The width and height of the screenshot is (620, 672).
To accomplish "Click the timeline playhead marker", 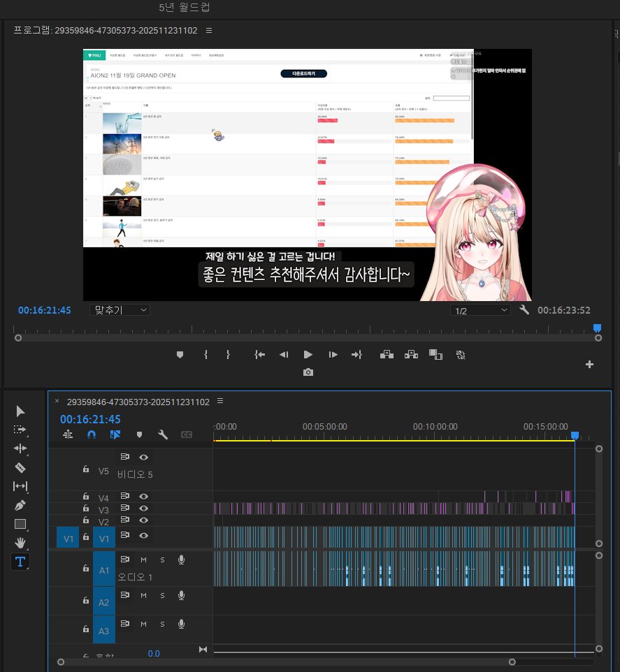I will click(575, 435).
